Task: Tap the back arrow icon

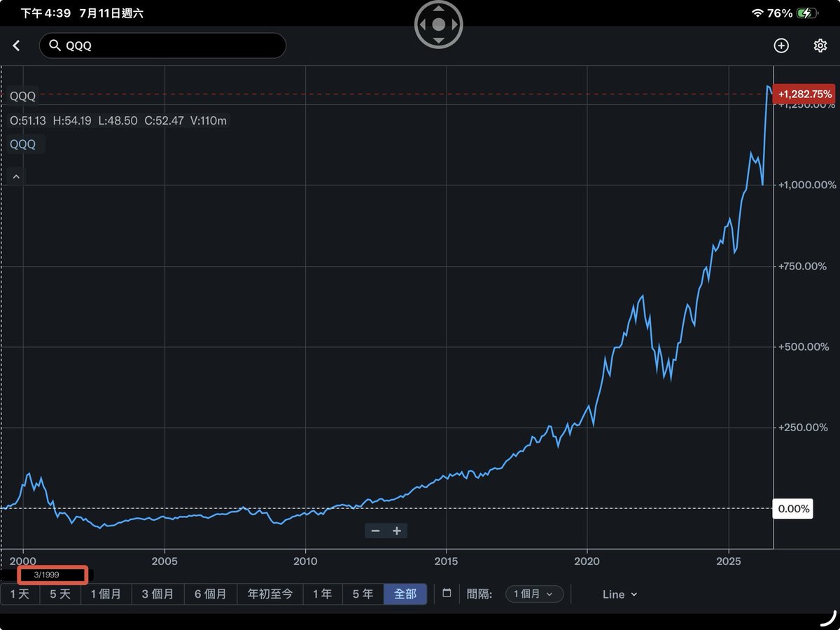Action: tap(17, 45)
